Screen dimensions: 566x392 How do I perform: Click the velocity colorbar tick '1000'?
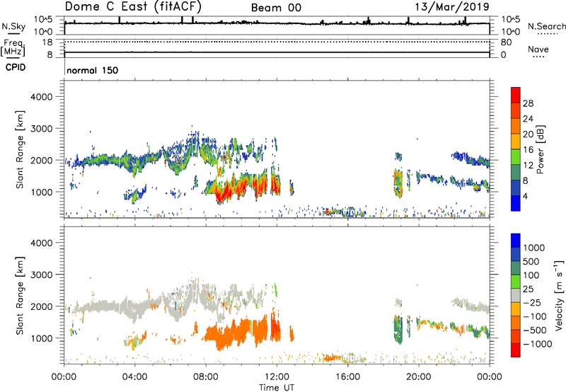(x=533, y=248)
